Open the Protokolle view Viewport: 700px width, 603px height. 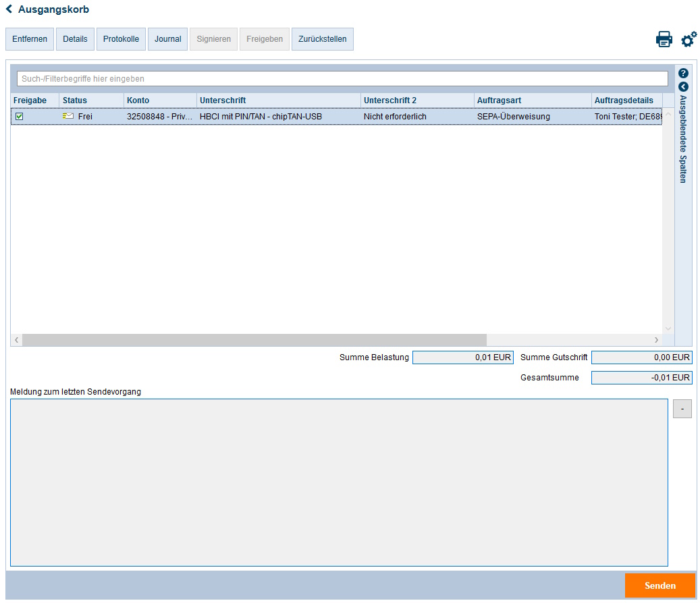(121, 39)
